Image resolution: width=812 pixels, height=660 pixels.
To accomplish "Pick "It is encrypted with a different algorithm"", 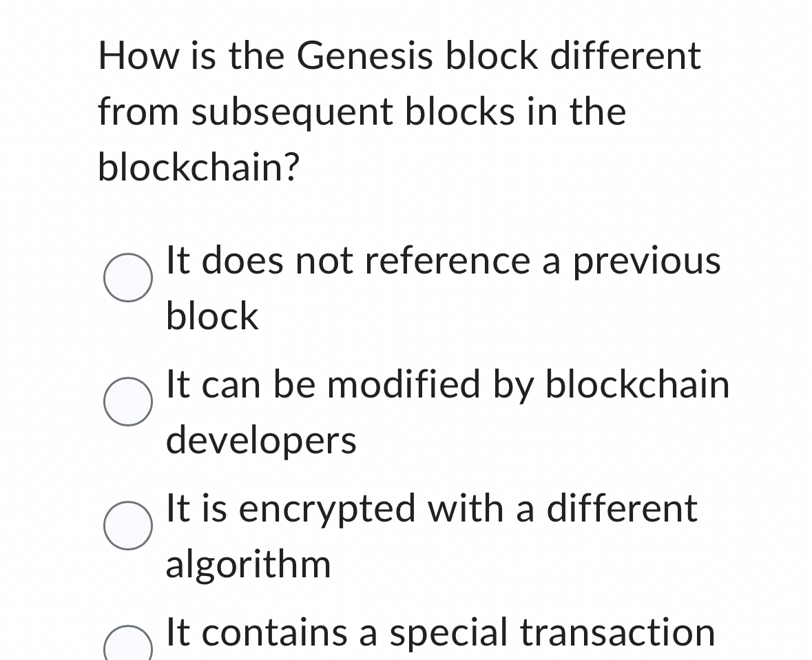I will point(127,526).
